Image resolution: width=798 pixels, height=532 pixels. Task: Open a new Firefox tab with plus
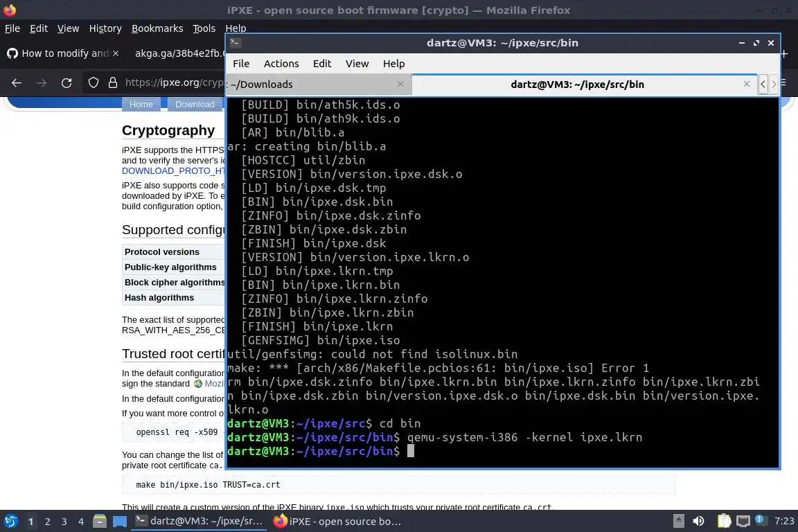click(x=784, y=53)
